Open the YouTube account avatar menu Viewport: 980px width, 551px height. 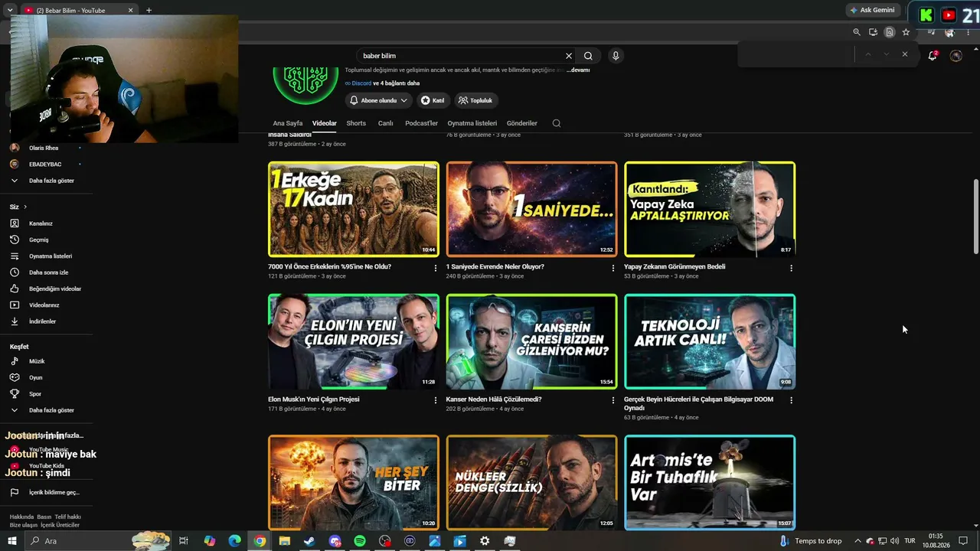click(955, 56)
